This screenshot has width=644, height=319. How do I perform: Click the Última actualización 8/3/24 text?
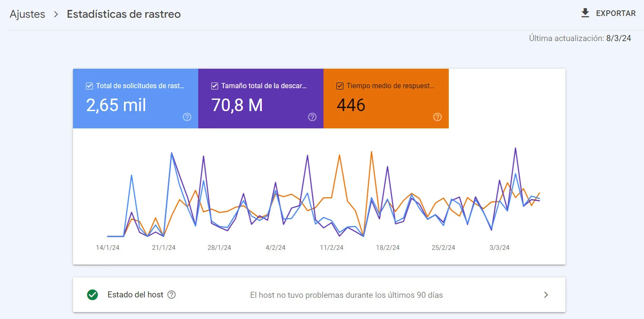pos(580,38)
